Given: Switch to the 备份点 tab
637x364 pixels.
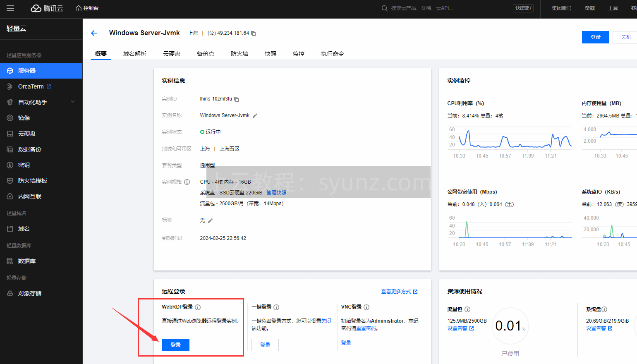Looking at the screenshot, I should 206,54.
